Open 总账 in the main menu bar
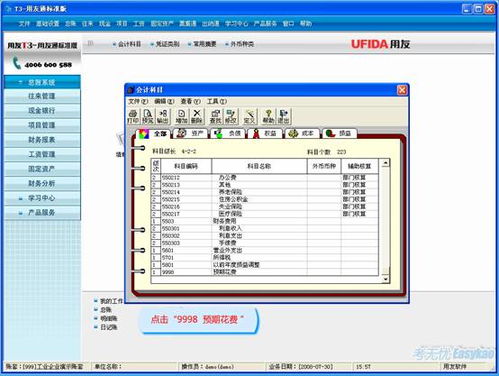This screenshot has height=376, width=499. tap(70, 24)
